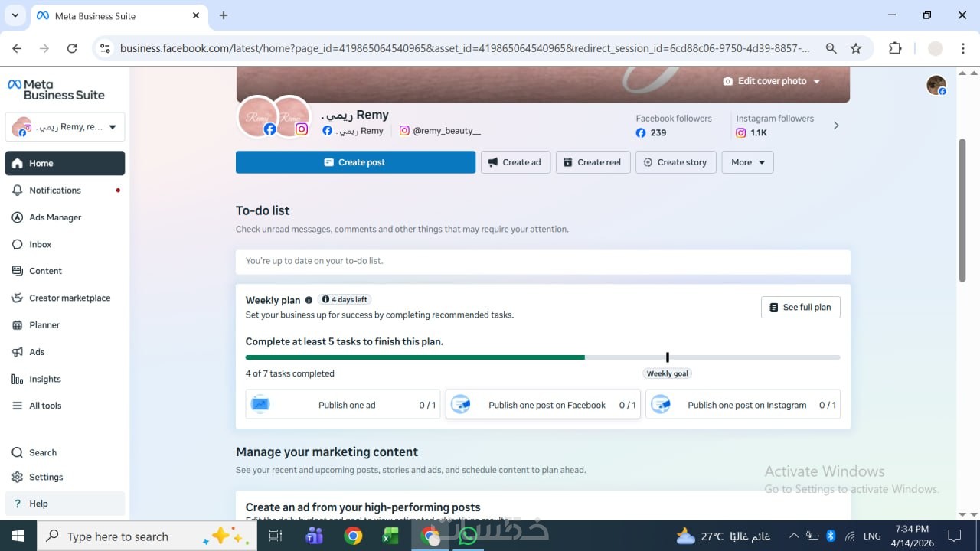Image resolution: width=980 pixels, height=551 pixels.
Task: Expand the More dropdown button
Action: point(747,162)
